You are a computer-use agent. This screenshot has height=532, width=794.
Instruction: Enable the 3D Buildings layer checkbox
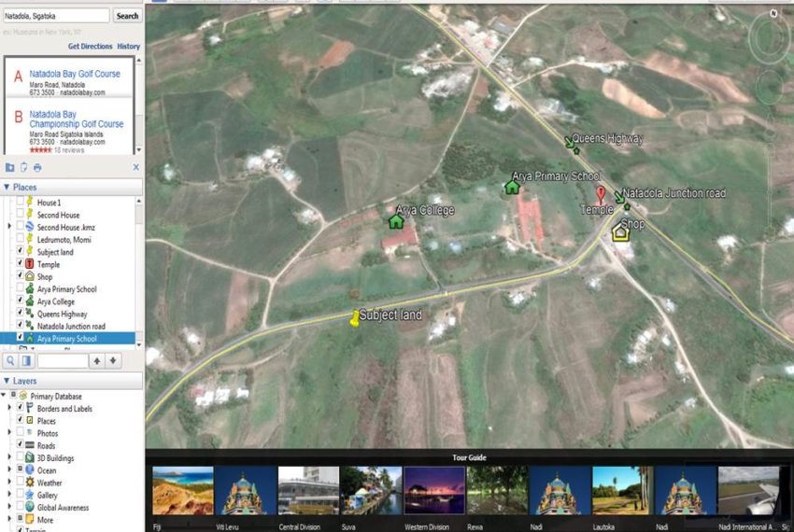[21, 458]
